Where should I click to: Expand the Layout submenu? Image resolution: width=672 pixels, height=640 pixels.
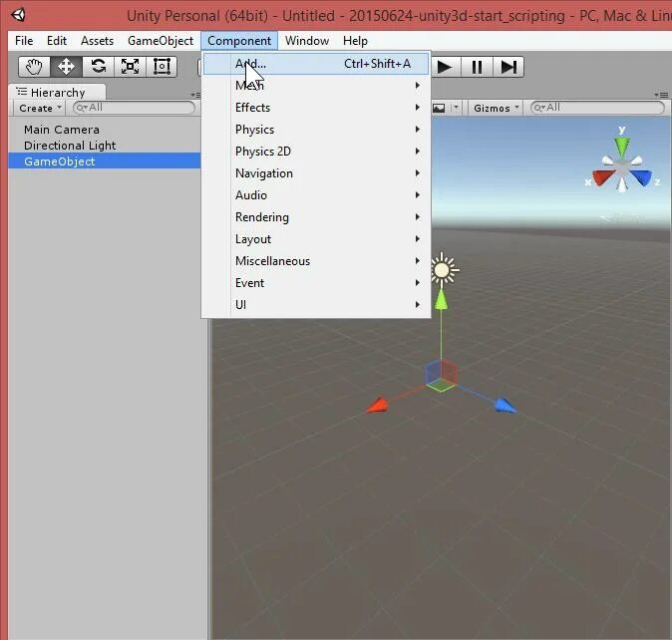(316, 239)
